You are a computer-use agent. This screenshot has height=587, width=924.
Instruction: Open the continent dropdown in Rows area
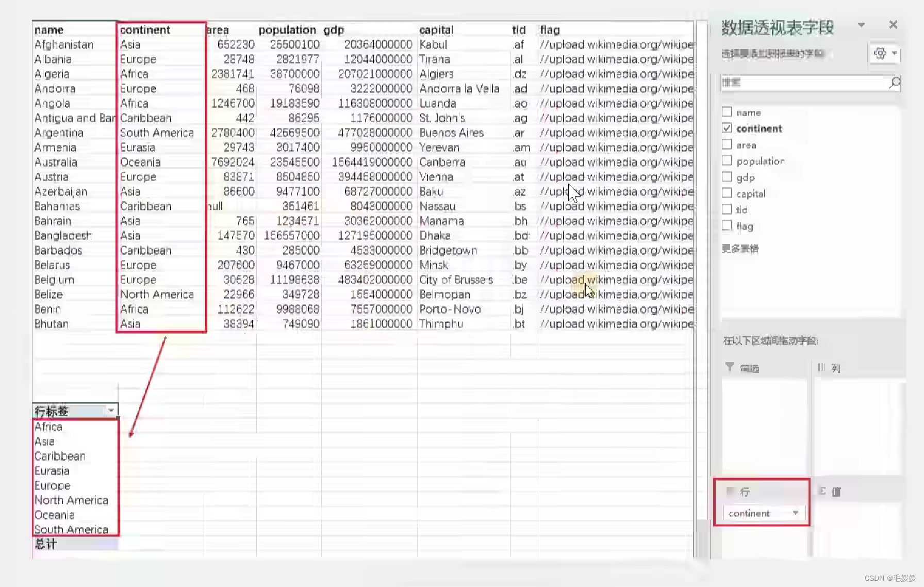[796, 513]
